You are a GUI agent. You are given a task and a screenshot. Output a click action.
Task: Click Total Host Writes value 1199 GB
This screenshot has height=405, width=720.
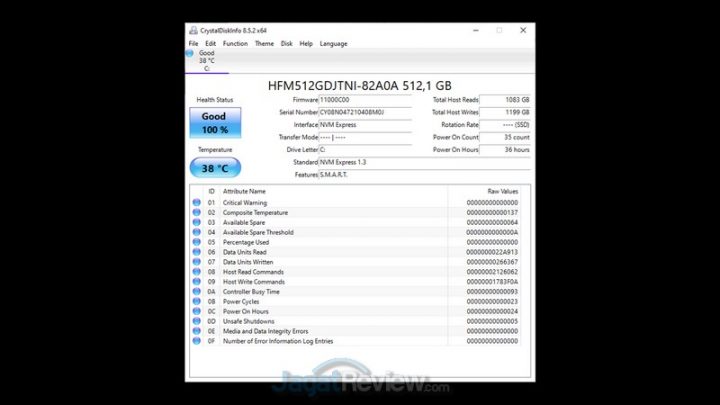(x=505, y=112)
